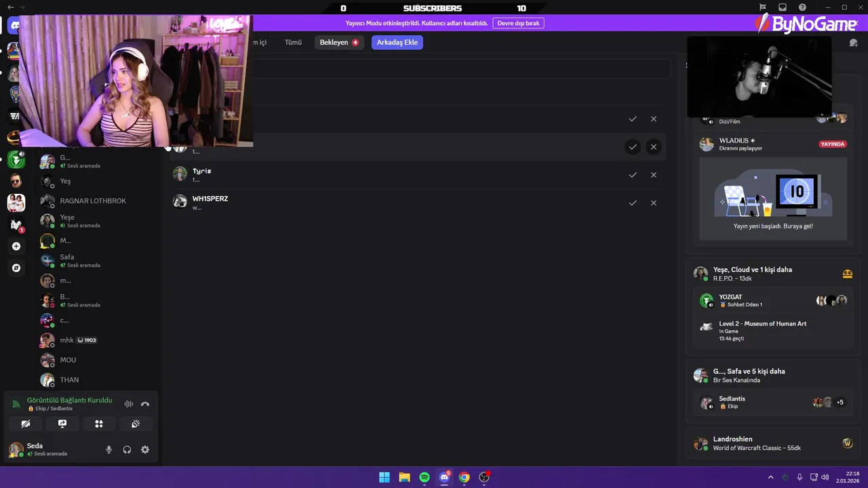This screenshot has width=868, height=488.
Task: Disable streamer mode via Devre dışı bırak
Action: [519, 23]
